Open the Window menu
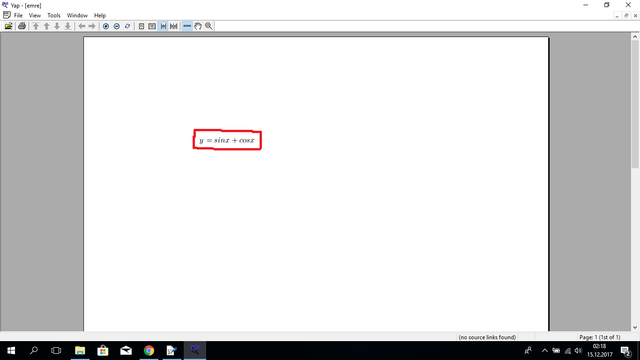The width and height of the screenshot is (640, 360). click(77, 16)
